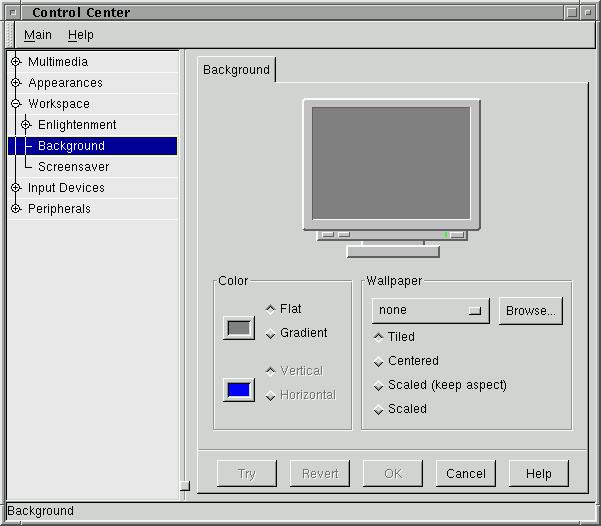
Task: Expand the Multimedia tree node
Action: pos(16,62)
